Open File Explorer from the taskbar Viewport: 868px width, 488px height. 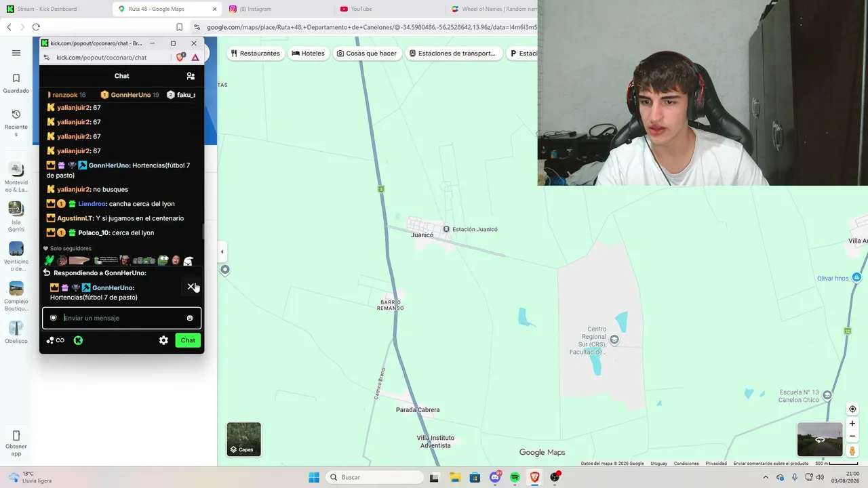click(454, 477)
